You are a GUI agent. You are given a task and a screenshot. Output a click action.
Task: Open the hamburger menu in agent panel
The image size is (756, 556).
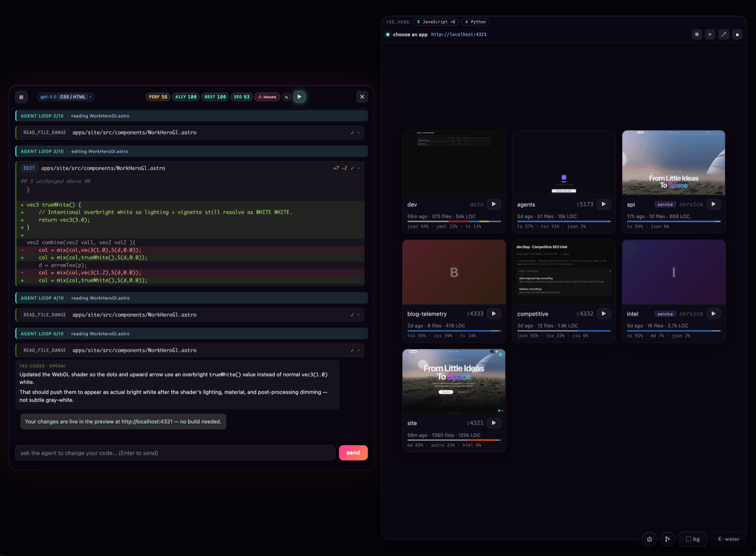(21, 97)
